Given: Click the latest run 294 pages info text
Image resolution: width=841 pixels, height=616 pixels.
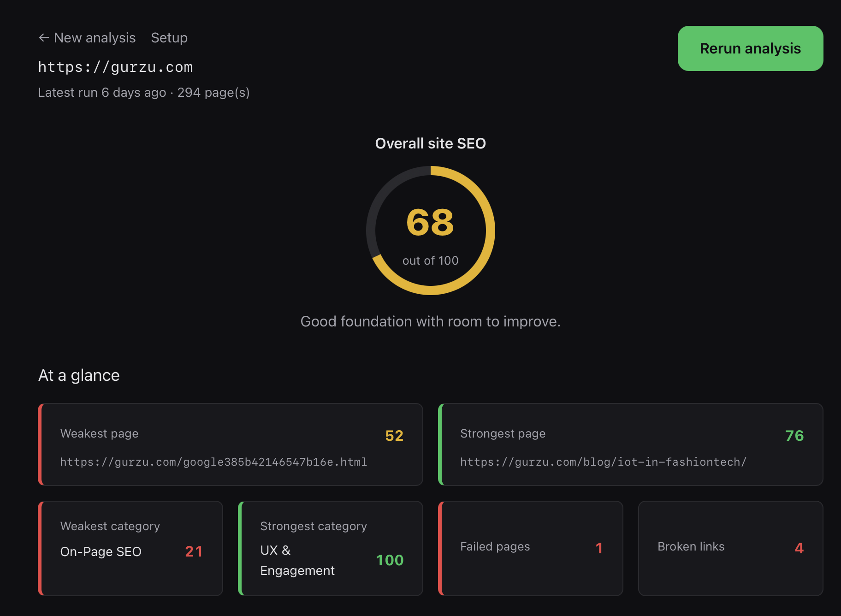Looking at the screenshot, I should coord(143,93).
